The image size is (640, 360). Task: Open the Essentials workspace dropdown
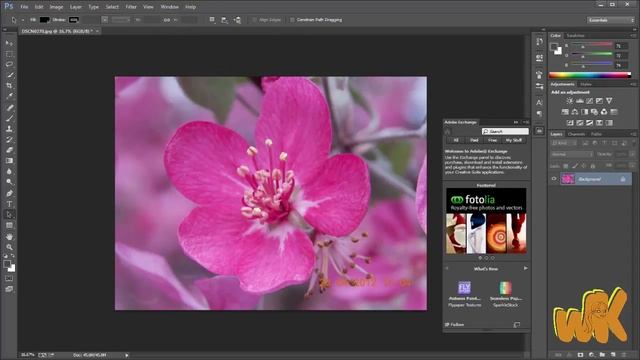611,20
